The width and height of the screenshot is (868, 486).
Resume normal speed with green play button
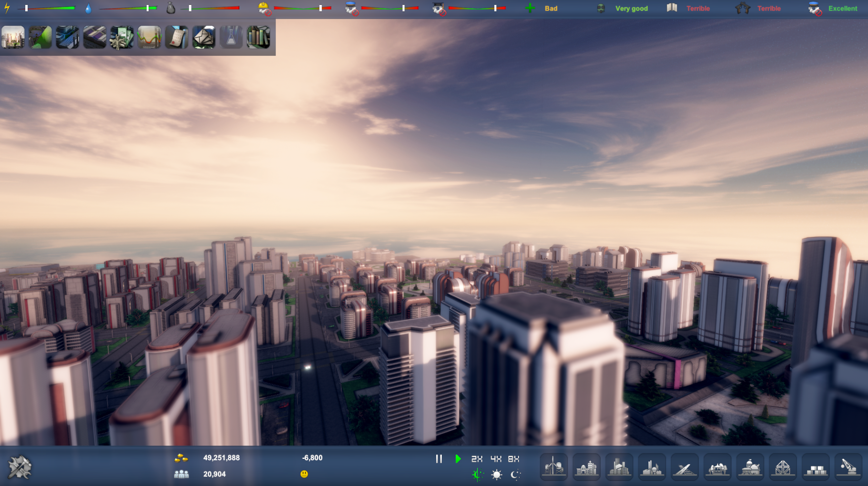[458, 458]
